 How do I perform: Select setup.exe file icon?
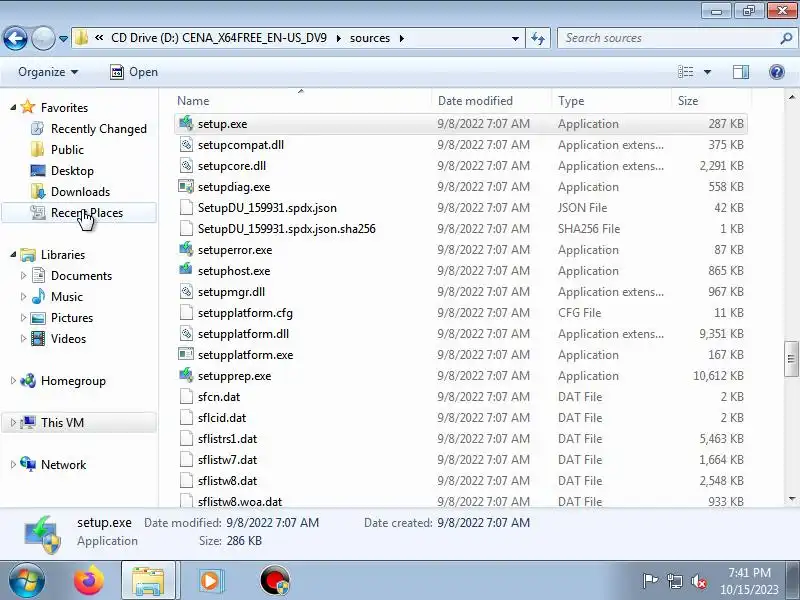(x=186, y=123)
